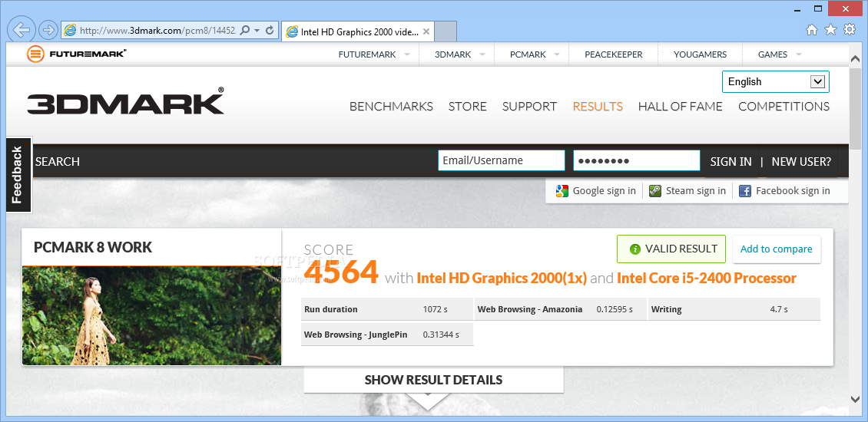Open a new blank browser tab

[x=446, y=31]
